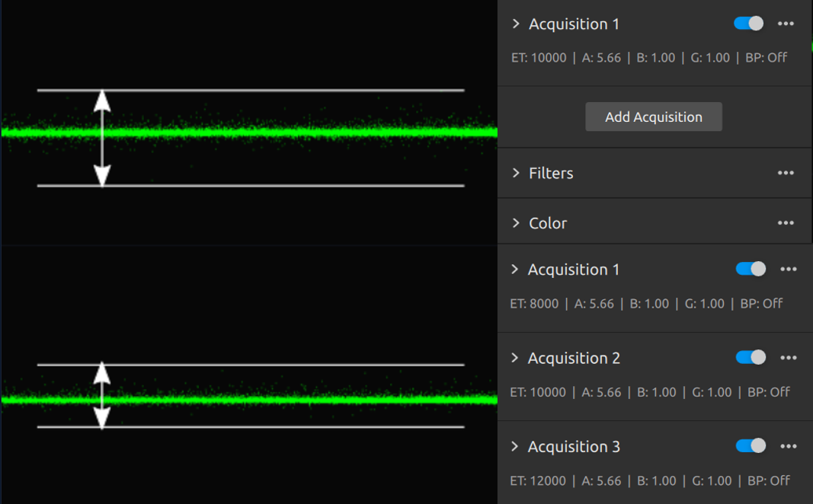Expand Acquisition 1 showing ET 8000
Viewport: 813px width, 504px height.
515,269
